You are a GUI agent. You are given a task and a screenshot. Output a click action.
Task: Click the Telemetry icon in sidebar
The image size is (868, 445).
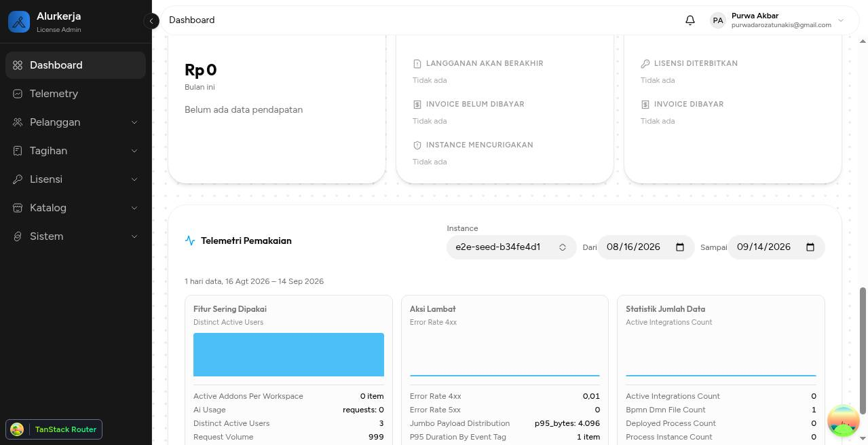point(18,94)
